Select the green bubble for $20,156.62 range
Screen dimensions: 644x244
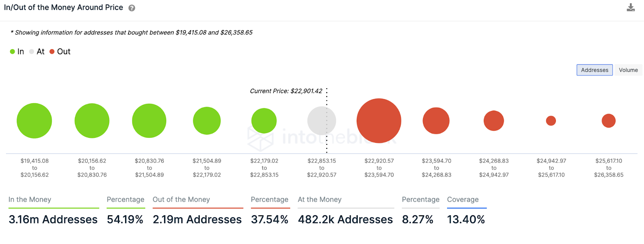92,121
